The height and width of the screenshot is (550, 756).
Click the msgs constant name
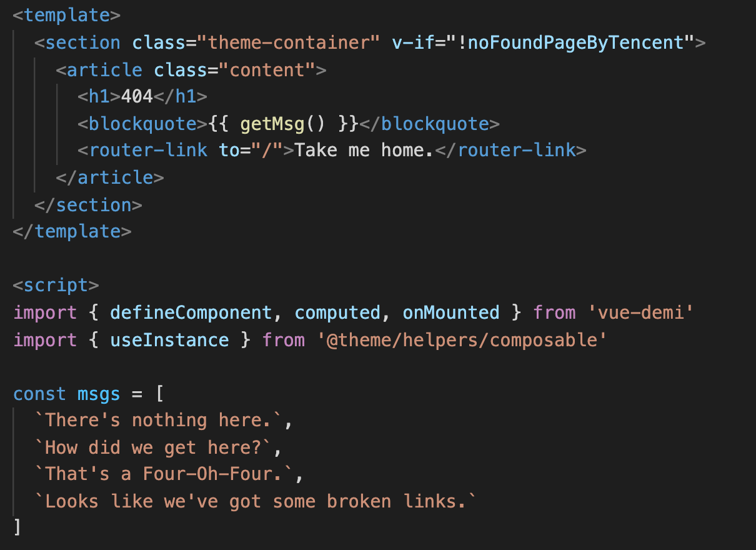pyautogui.click(x=99, y=394)
